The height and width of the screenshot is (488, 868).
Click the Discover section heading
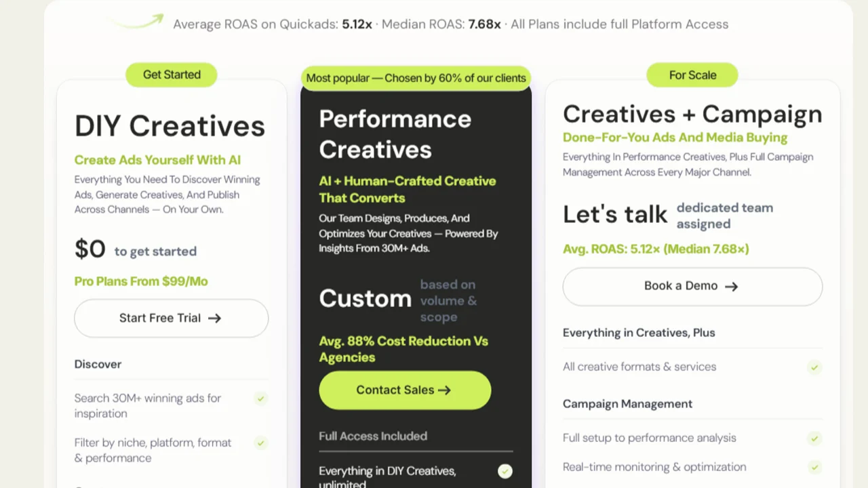tap(98, 364)
